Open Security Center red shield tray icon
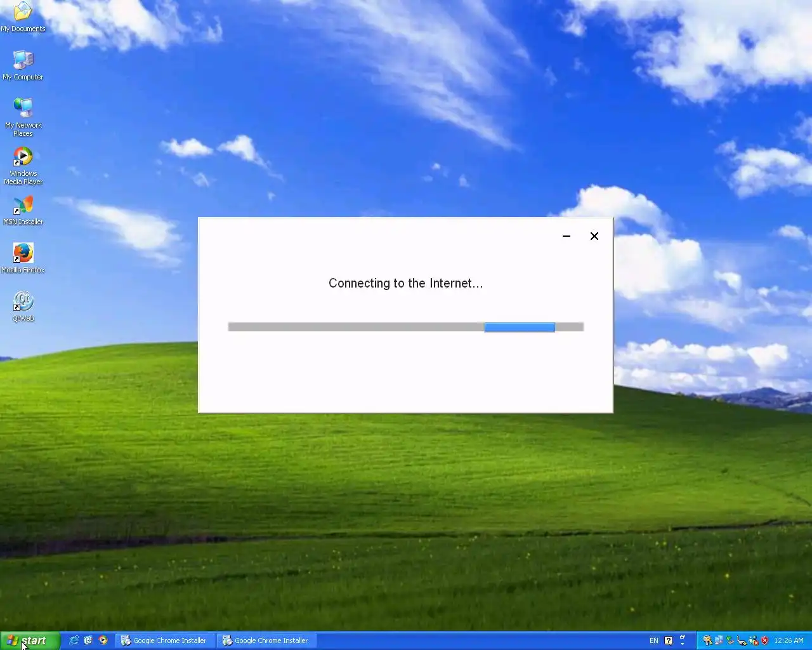 point(765,640)
